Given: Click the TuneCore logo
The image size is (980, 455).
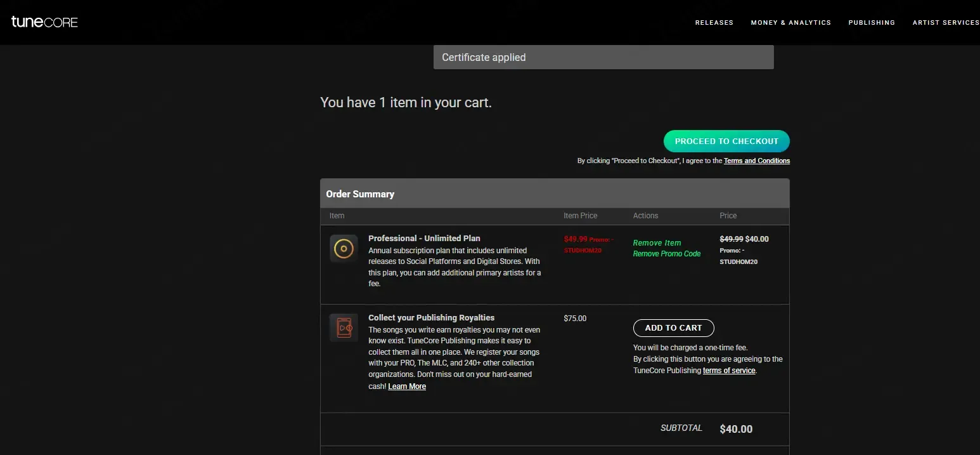Looking at the screenshot, I should point(44,22).
